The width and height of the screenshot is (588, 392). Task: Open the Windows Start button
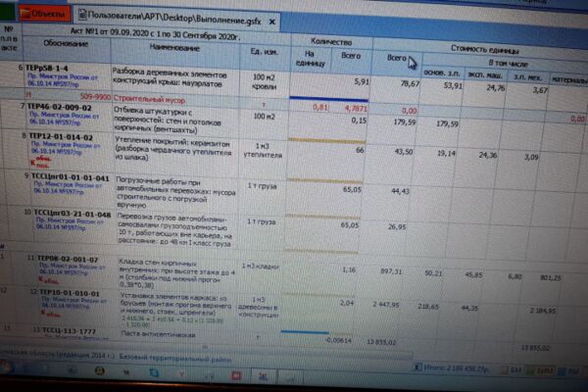(6, 367)
